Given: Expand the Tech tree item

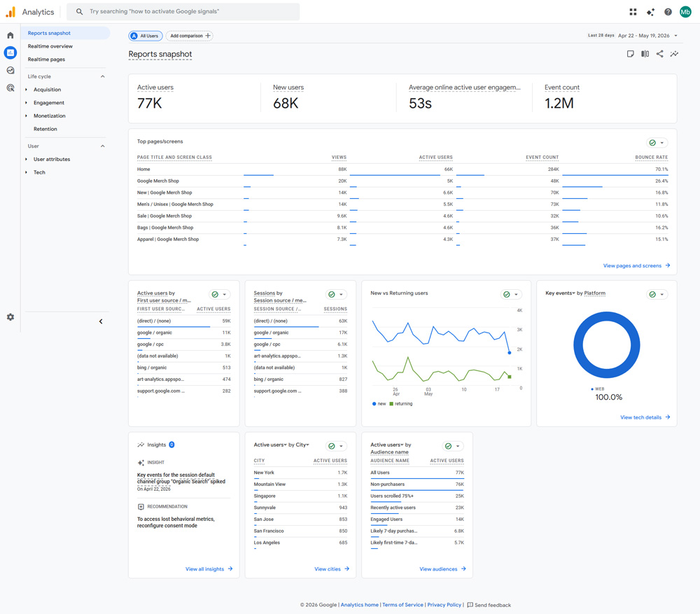Looking at the screenshot, I should (x=26, y=172).
